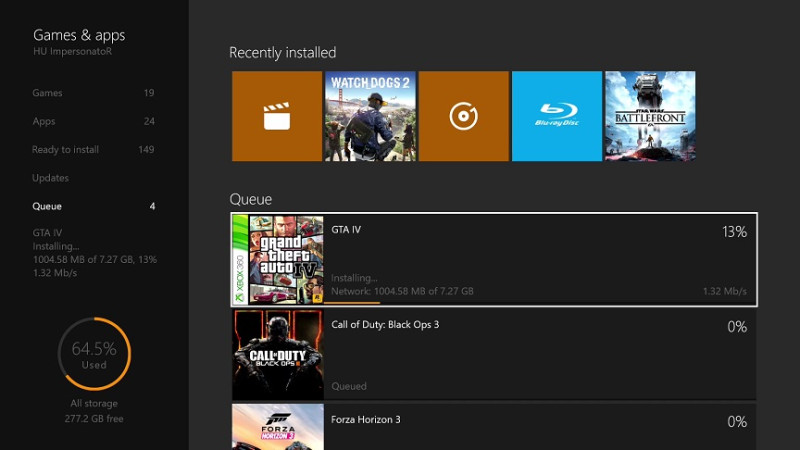Viewport: 800px width, 450px height.
Task: Open the Star Wars Battlefront tile
Action: [651, 116]
